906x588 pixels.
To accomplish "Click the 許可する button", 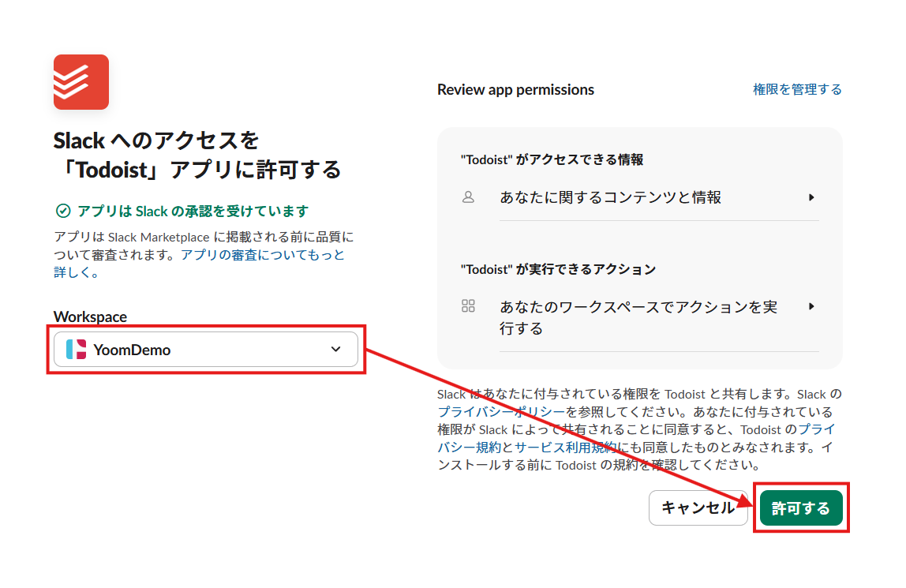I will pos(801,508).
